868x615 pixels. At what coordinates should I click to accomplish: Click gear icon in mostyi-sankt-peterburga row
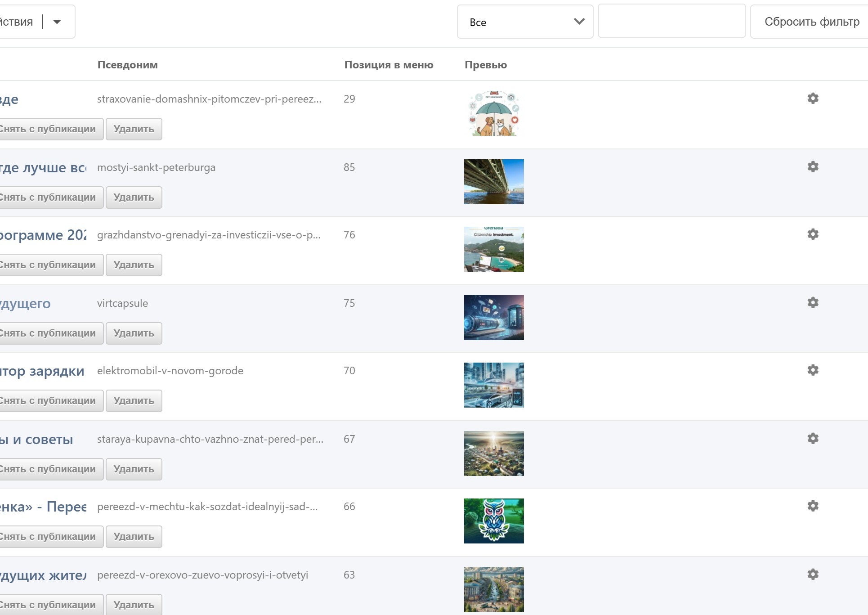click(813, 166)
